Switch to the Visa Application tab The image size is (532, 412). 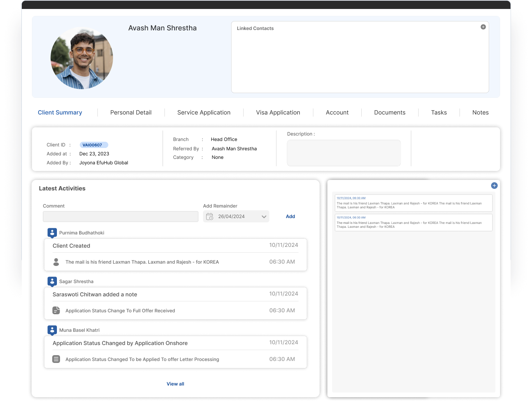(x=278, y=113)
